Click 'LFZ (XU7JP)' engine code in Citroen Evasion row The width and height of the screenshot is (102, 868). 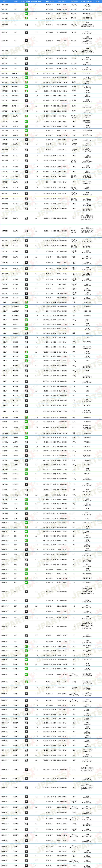coord(87,73)
